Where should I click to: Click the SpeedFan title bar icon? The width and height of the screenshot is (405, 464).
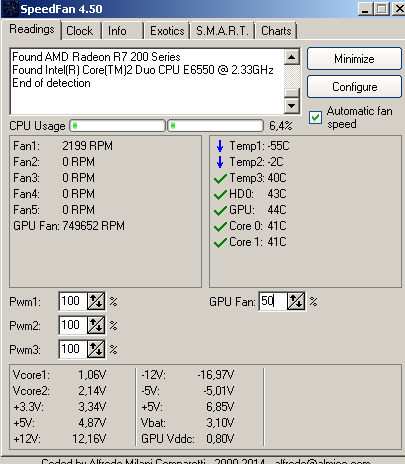(x=10, y=9)
